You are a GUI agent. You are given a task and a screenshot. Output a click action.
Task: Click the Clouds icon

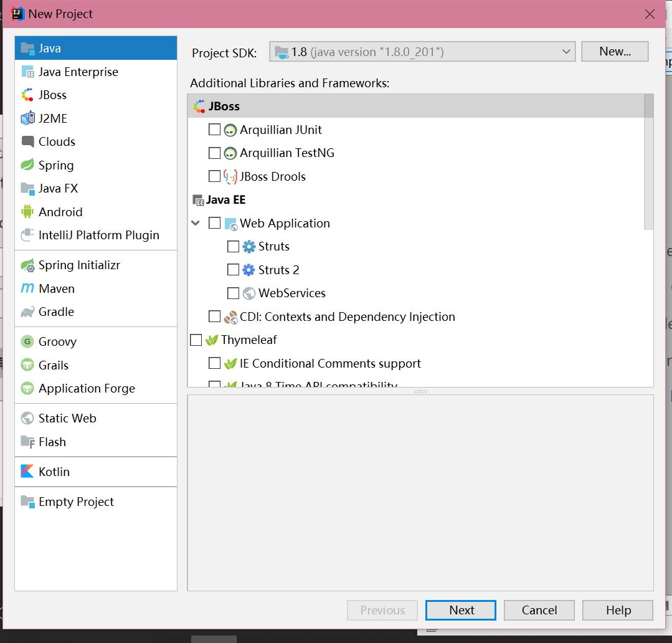pyautogui.click(x=27, y=141)
